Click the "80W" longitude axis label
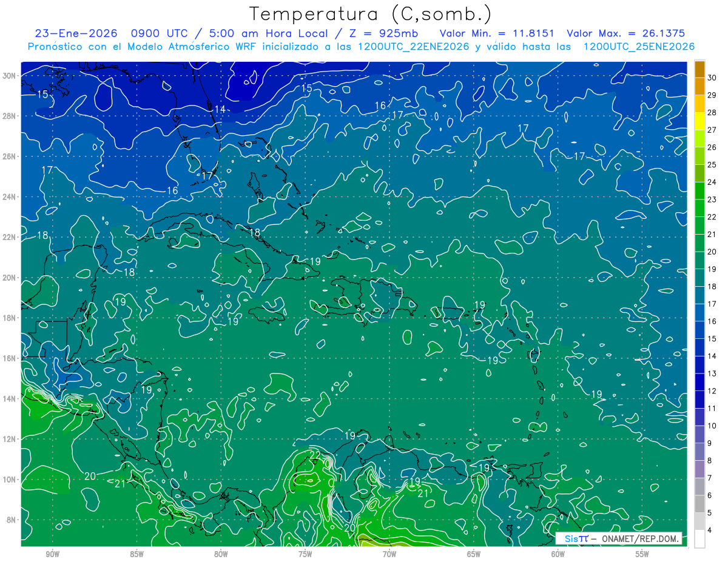 click(x=221, y=554)
